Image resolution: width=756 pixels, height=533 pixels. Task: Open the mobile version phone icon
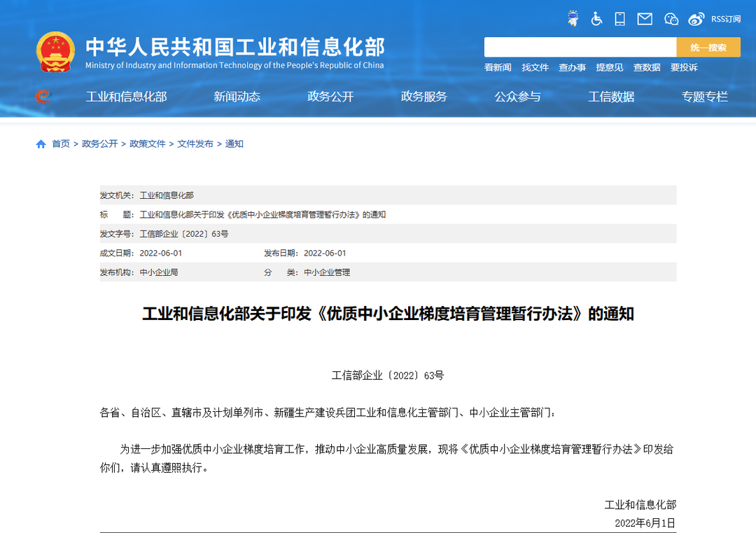(x=620, y=19)
